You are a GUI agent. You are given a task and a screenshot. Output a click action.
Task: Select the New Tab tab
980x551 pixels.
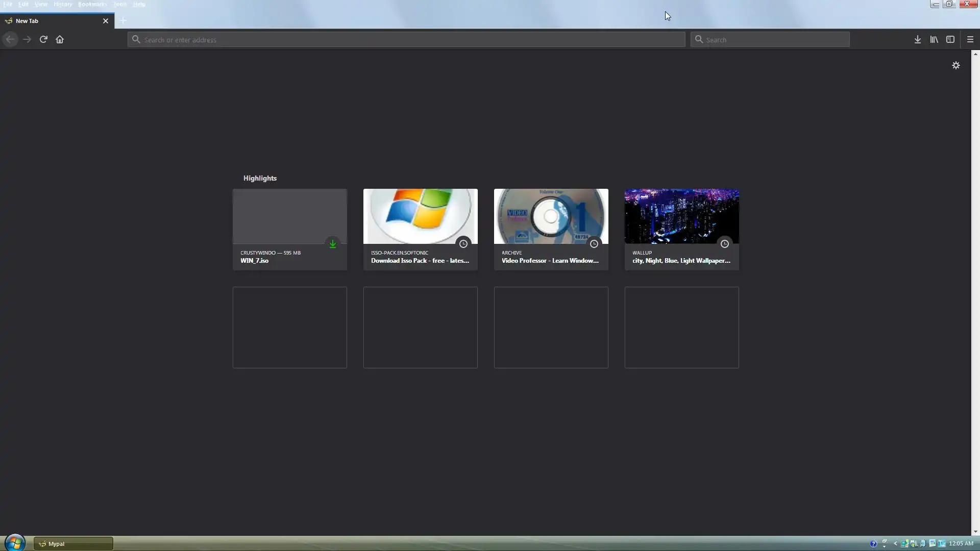51,21
